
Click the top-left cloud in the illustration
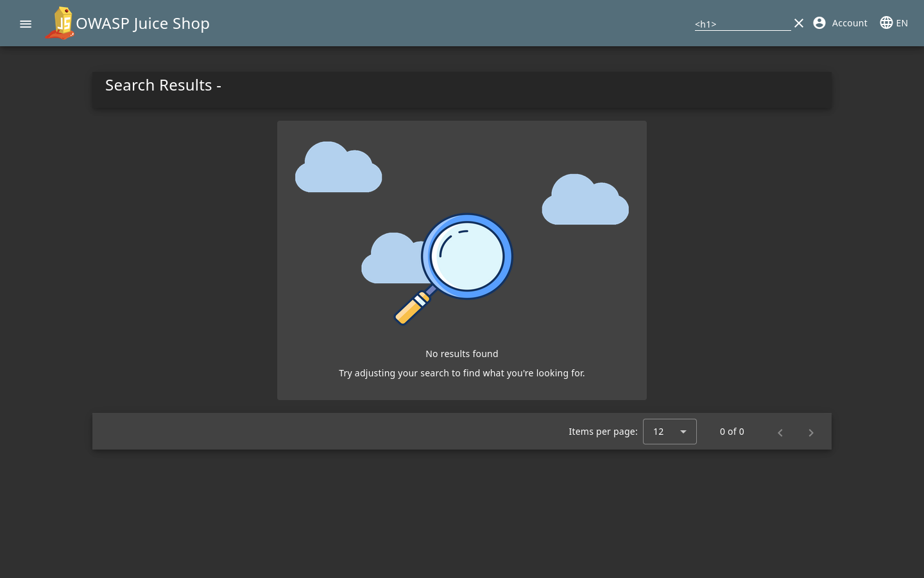tap(338, 169)
